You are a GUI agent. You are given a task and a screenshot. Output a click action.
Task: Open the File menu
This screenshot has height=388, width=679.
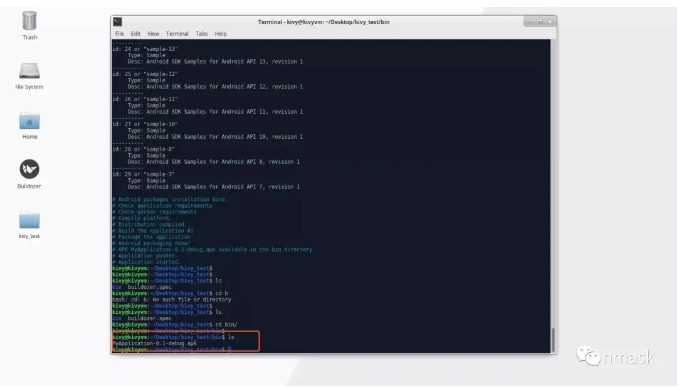pos(120,33)
